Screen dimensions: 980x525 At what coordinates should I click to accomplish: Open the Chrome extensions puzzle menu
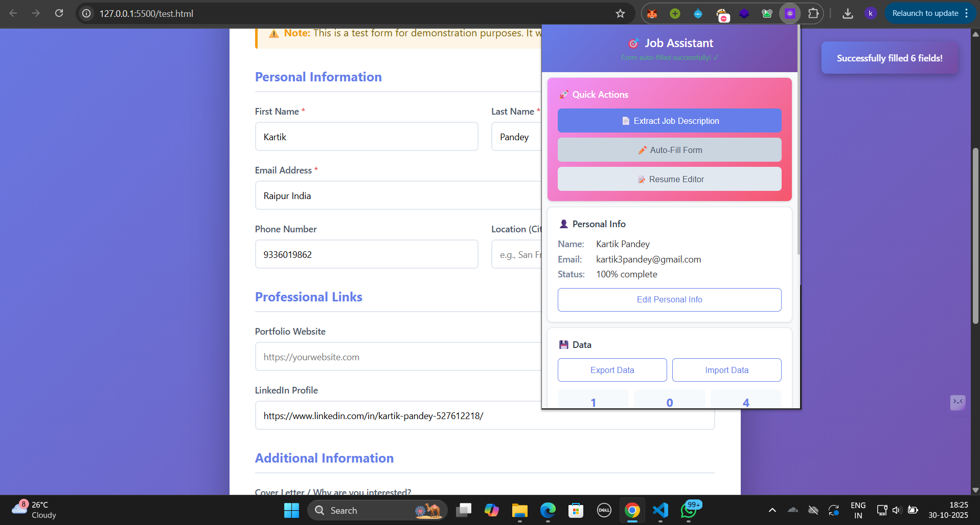pyautogui.click(x=813, y=14)
